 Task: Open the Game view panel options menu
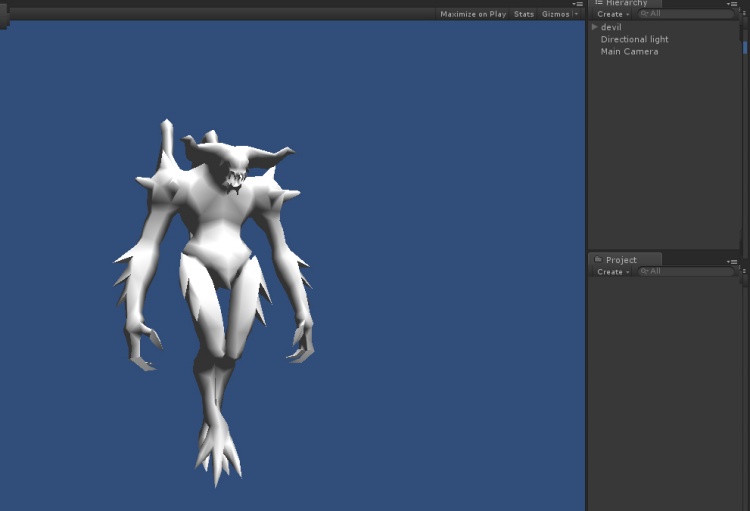579,4
